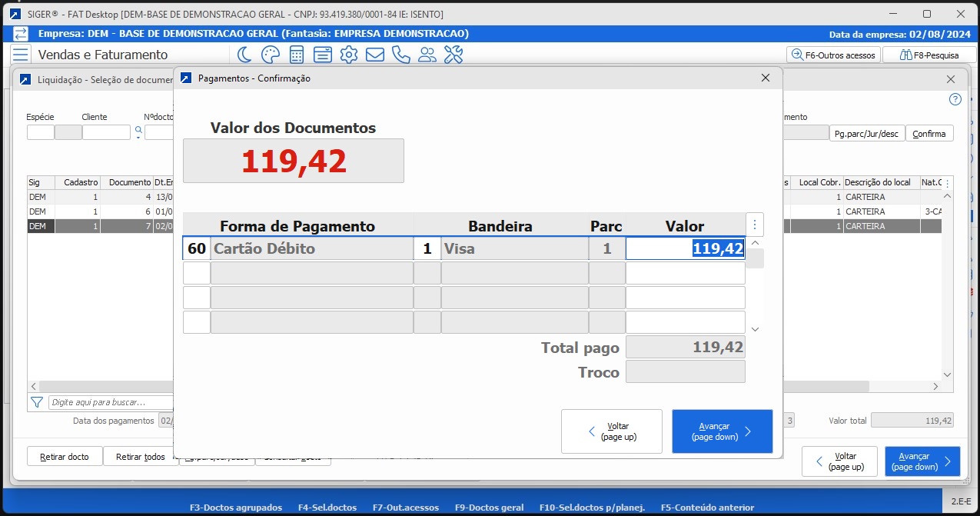Click Voltar in Liquidação window
Image resolution: width=980 pixels, height=516 pixels.
(x=839, y=461)
